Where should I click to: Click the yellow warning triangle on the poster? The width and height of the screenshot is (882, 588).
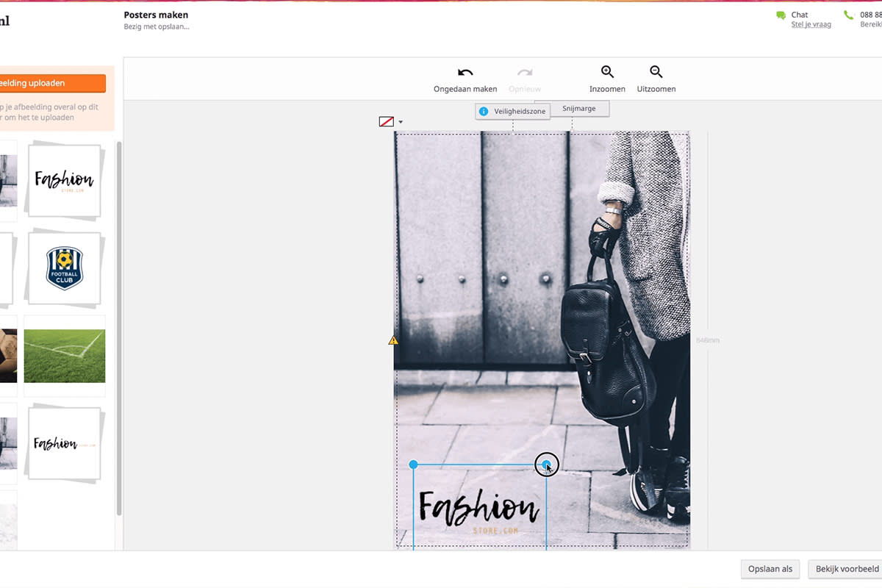393,340
